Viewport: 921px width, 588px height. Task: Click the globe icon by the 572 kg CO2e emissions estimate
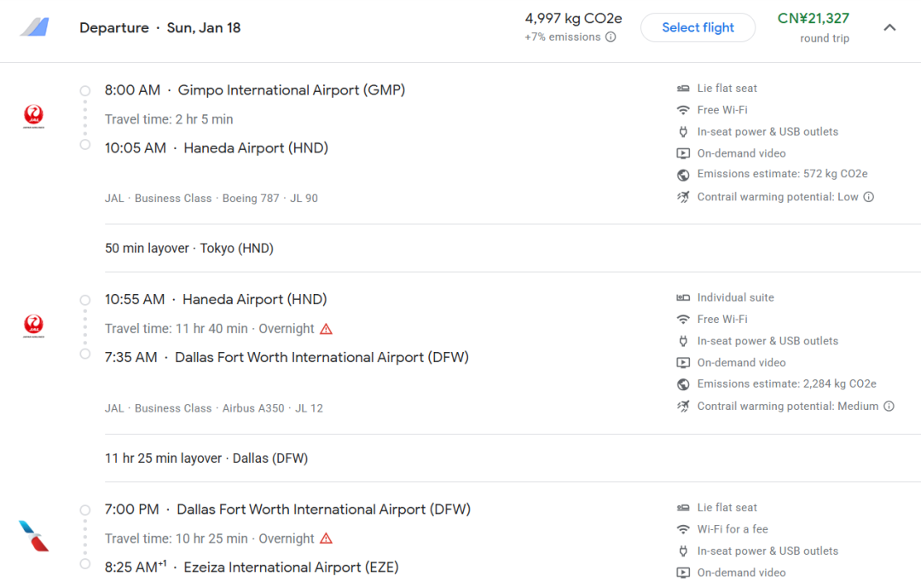click(x=683, y=175)
